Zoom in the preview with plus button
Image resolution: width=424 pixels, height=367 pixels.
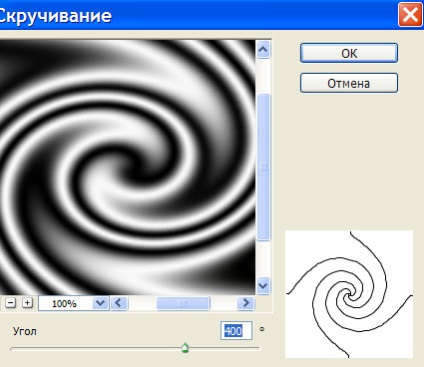27,303
